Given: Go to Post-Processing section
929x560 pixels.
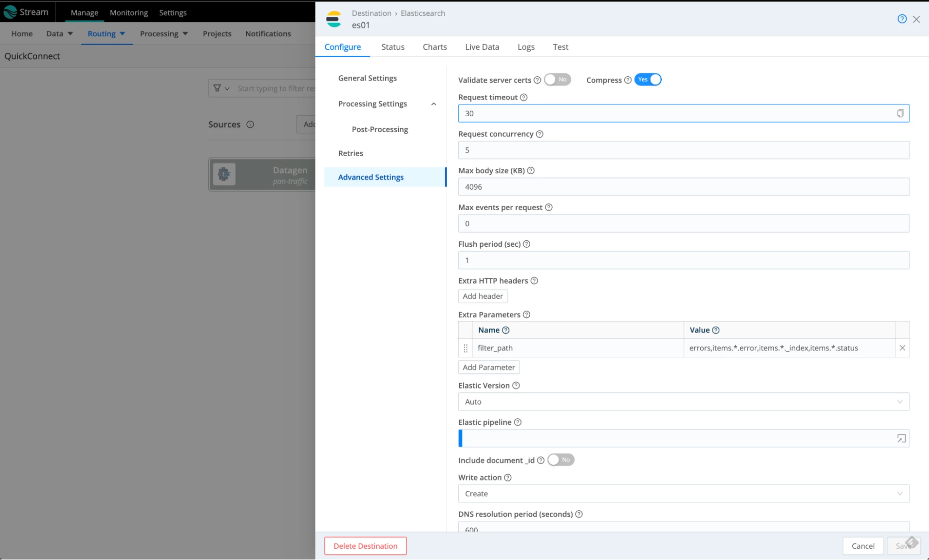Looking at the screenshot, I should (x=380, y=129).
